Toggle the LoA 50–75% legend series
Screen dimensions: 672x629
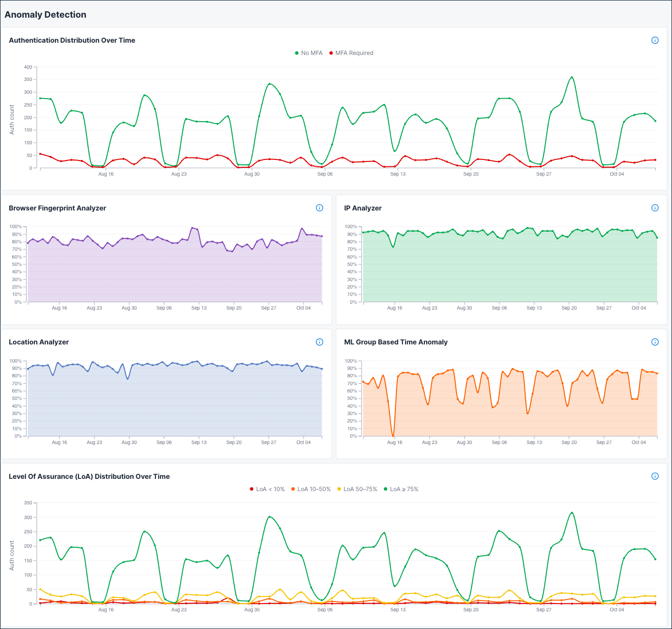357,489
